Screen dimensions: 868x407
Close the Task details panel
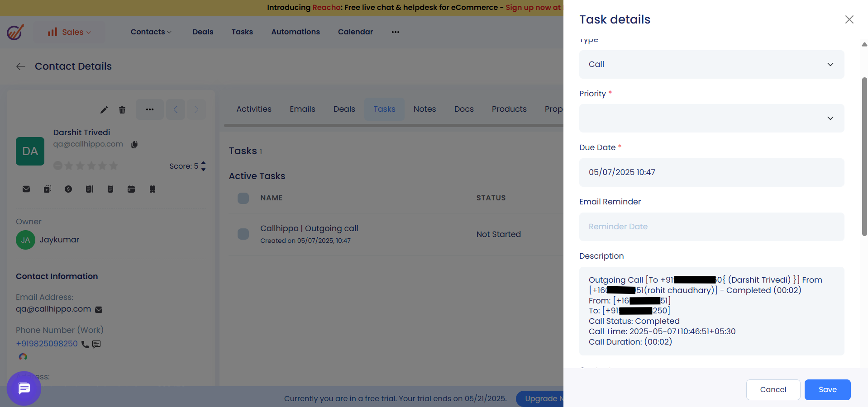[849, 19]
